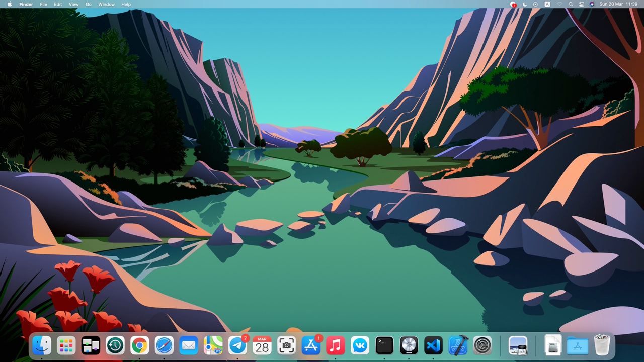
Task: Open Xcode from the Dock
Action: pyautogui.click(x=458, y=345)
